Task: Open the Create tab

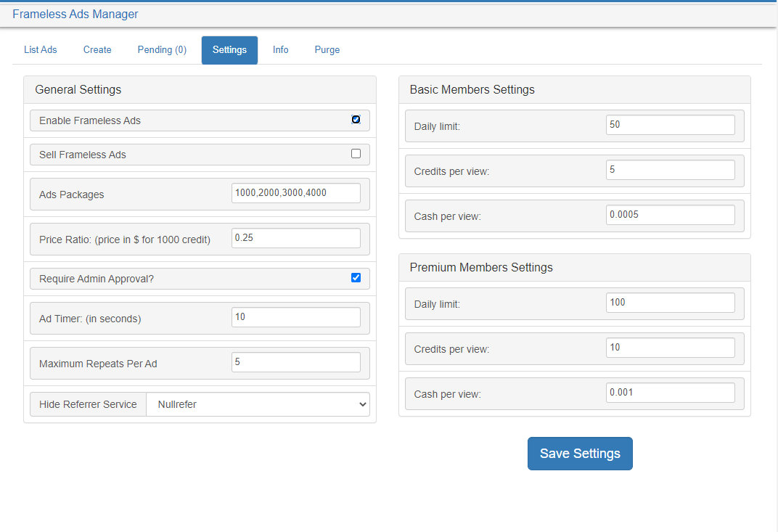Action: click(97, 50)
